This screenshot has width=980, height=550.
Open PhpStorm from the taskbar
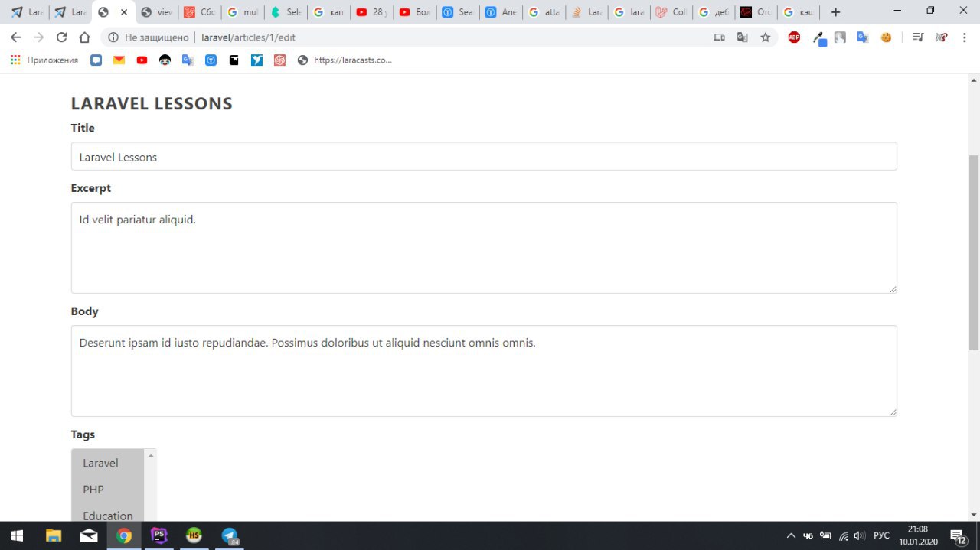[159, 535]
